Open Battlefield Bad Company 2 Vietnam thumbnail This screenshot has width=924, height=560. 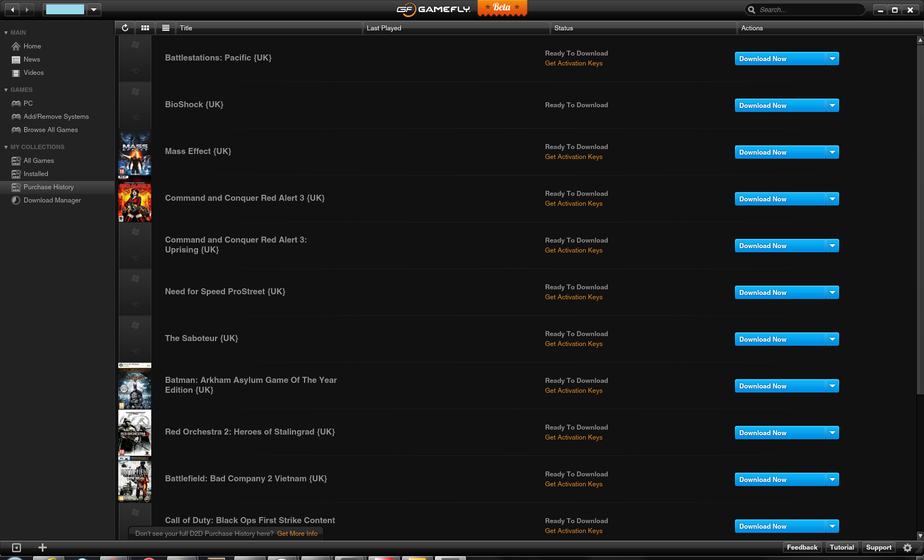coord(135,479)
